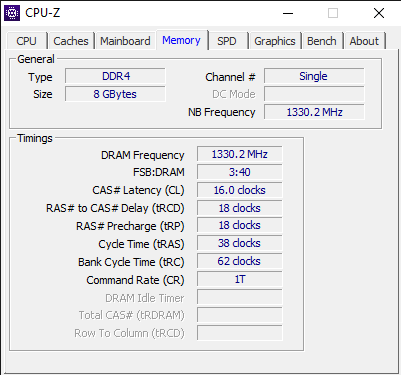Open the SPD tab
Viewport: 401px width, 375px height.
click(x=227, y=41)
